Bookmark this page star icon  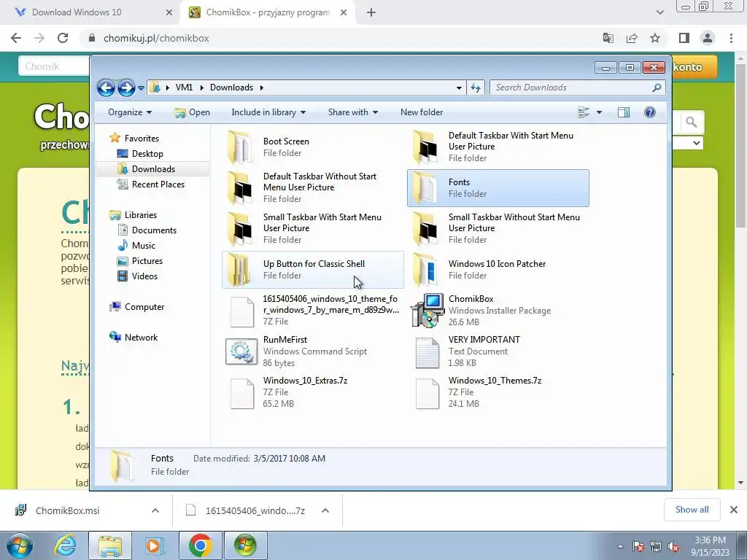[655, 38]
